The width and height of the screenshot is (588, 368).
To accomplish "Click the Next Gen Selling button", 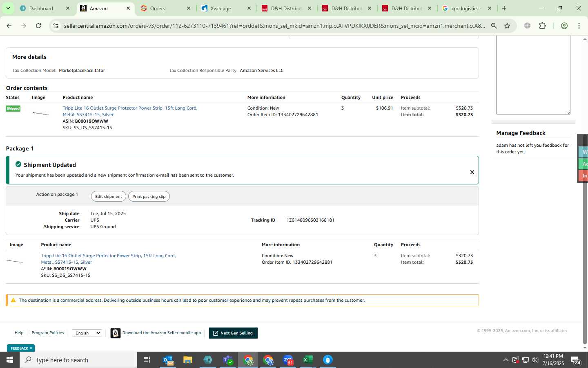I will pos(233,333).
